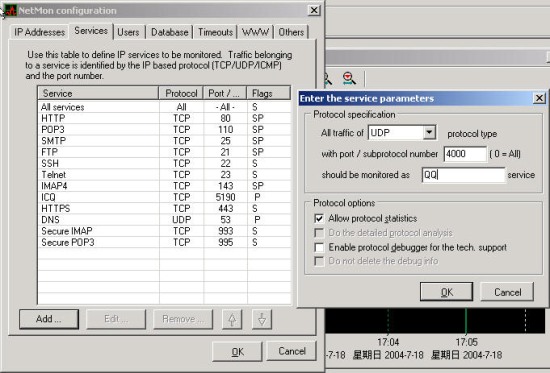Click the port number field showing 4000
Screen dimensions: 550x373
pyautogui.click(x=465, y=154)
